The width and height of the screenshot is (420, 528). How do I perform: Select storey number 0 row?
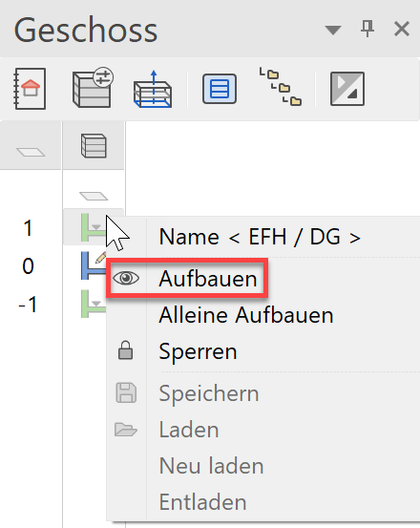click(x=29, y=266)
